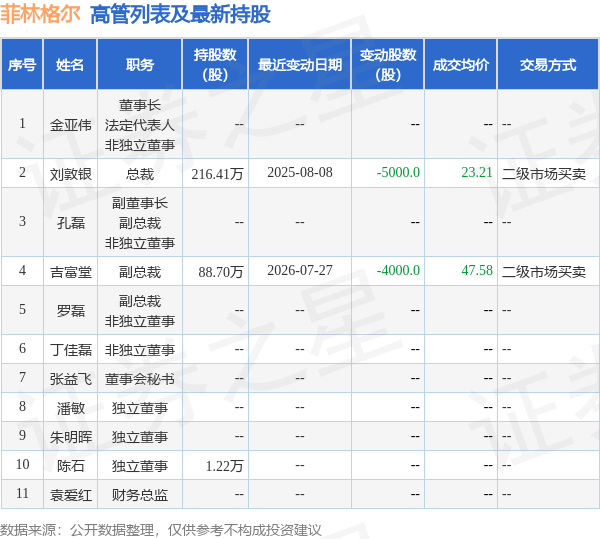Click the -5000.0 change value
Viewport: 600px width, 539px height.
[398, 172]
